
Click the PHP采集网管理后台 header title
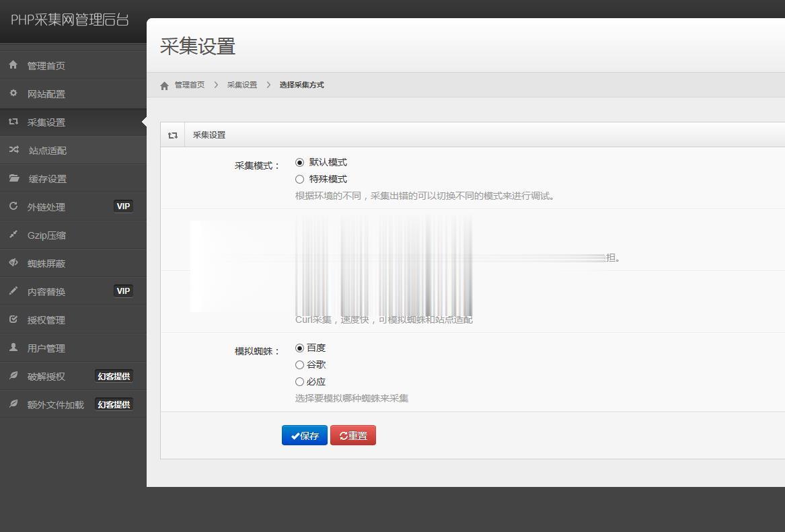69,20
